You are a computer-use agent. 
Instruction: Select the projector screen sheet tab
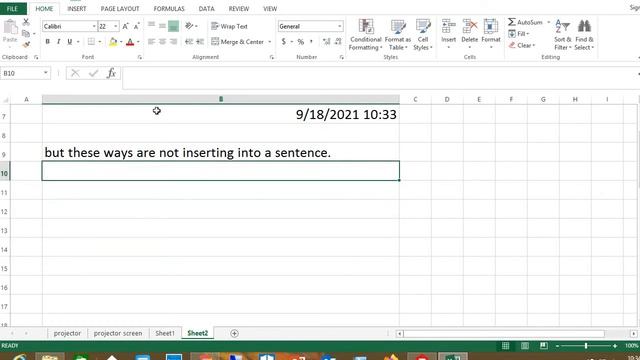click(118, 333)
